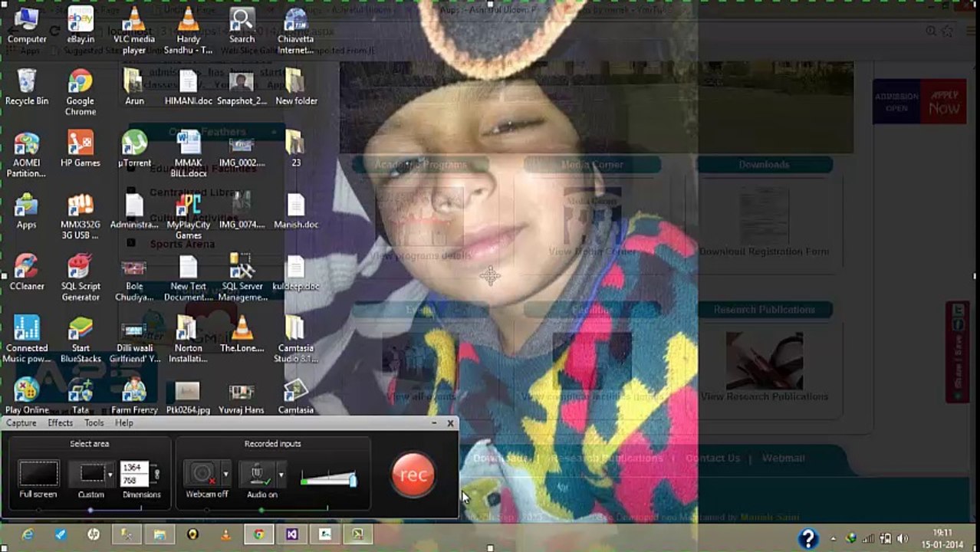Image resolution: width=980 pixels, height=552 pixels.
Task: Open Norton Installation folder
Action: [x=188, y=340]
